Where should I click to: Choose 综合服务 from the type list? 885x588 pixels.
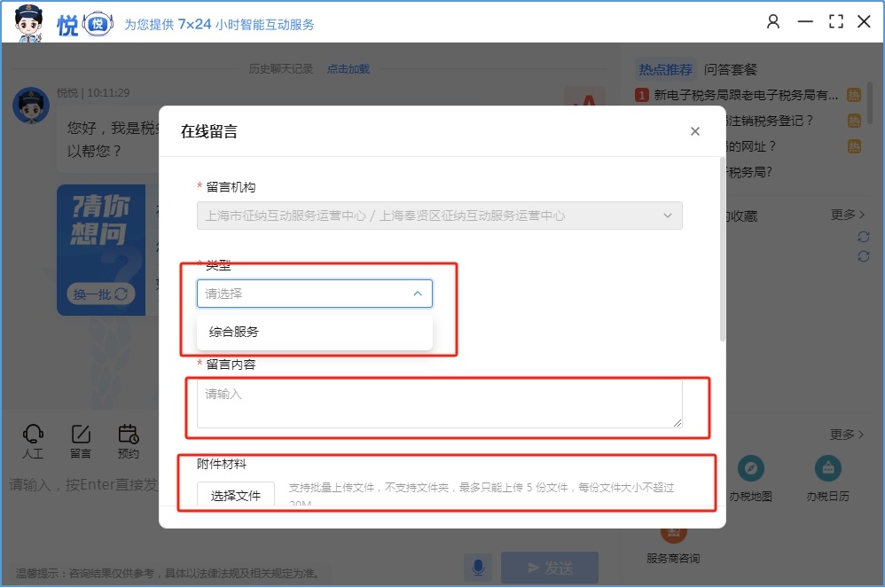[234, 332]
